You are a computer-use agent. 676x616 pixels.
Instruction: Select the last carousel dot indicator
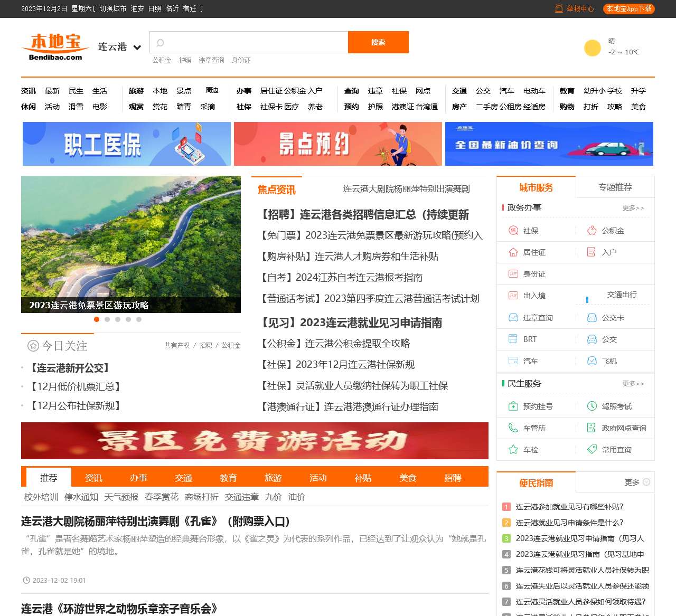tap(139, 319)
